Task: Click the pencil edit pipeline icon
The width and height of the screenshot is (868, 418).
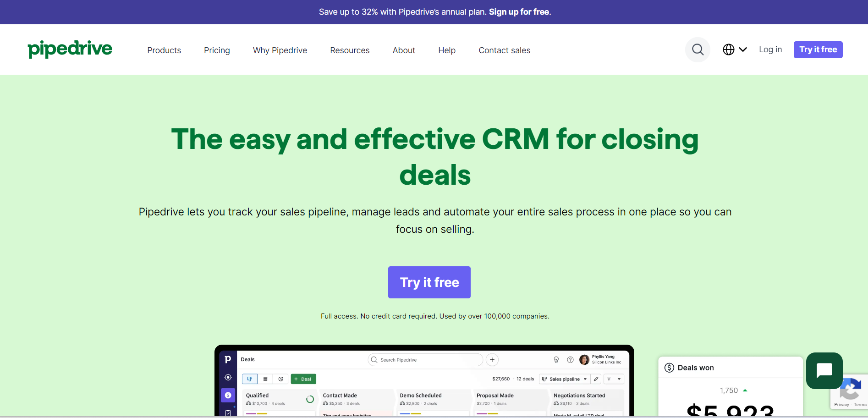Action: pos(596,379)
